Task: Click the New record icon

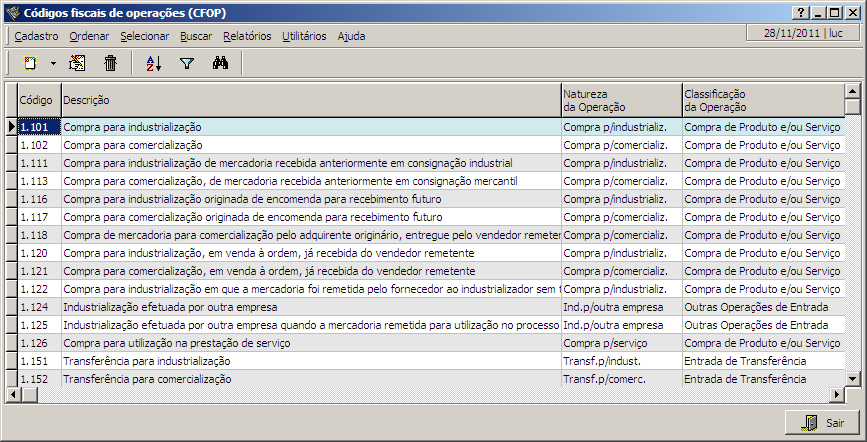Action: [x=30, y=63]
